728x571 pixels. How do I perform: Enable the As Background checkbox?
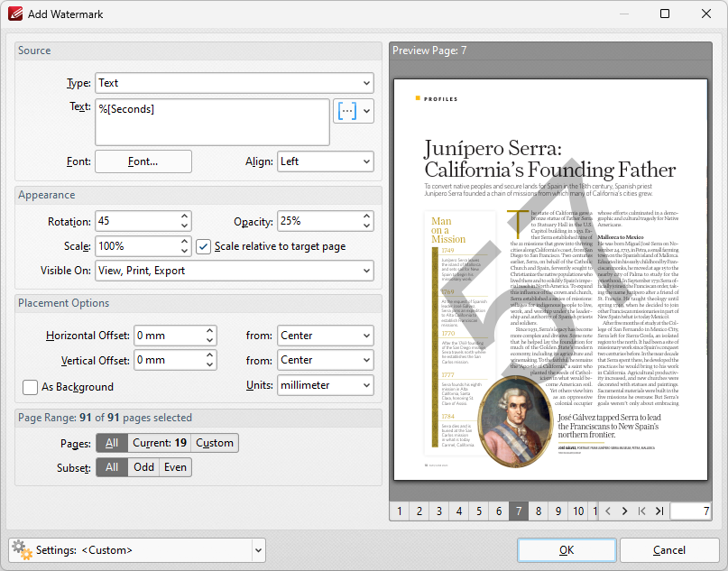30,387
